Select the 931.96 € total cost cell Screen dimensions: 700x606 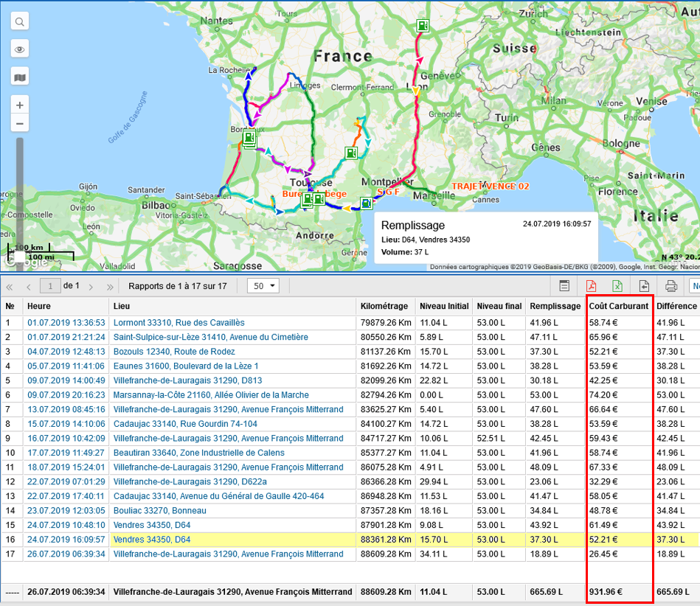point(618,592)
